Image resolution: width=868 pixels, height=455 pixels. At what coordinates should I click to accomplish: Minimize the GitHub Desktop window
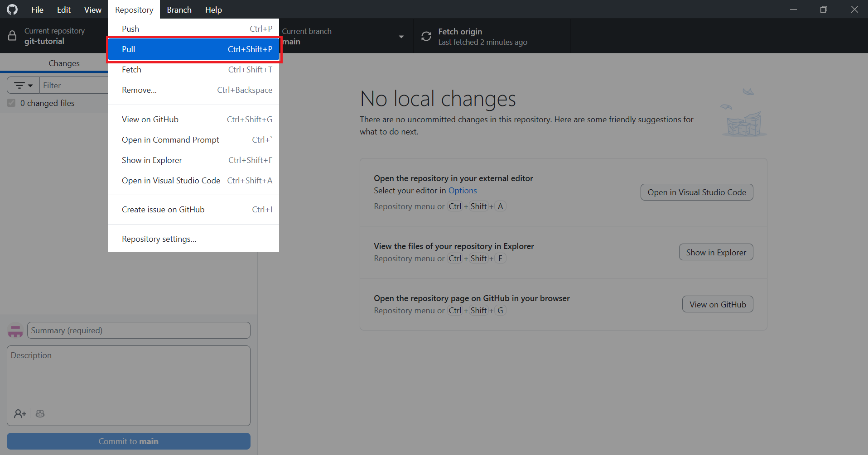pyautogui.click(x=793, y=10)
